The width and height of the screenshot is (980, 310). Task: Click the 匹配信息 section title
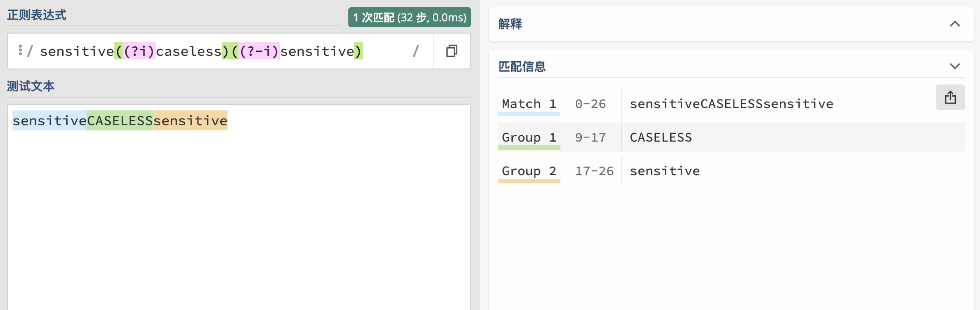point(522,67)
